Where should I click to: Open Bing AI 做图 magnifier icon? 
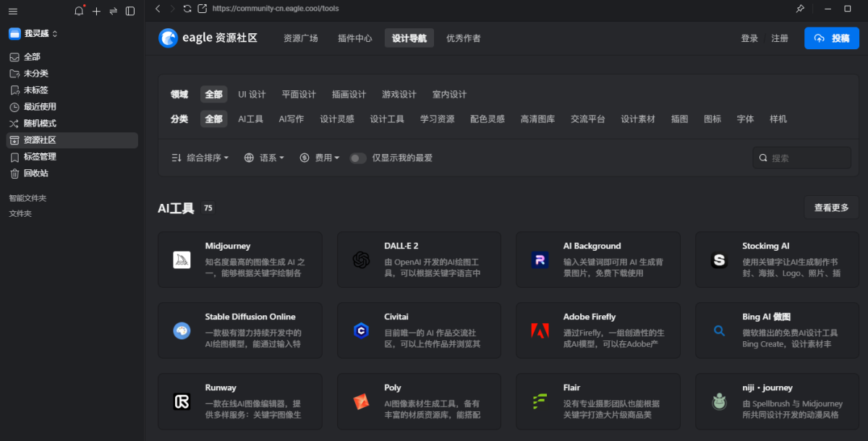[x=719, y=330]
